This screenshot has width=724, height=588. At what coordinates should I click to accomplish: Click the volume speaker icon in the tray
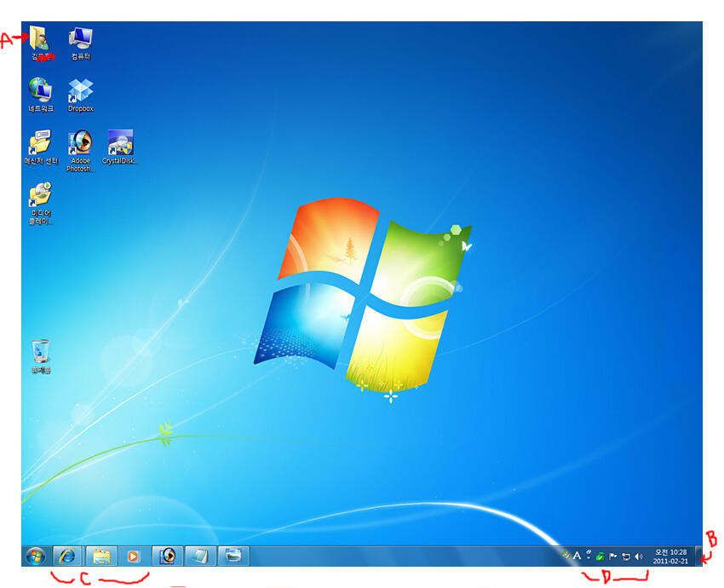pyautogui.click(x=639, y=556)
